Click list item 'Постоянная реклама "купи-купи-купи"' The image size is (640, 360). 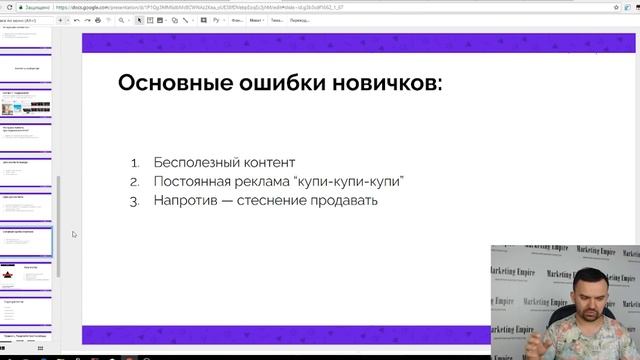(278, 181)
